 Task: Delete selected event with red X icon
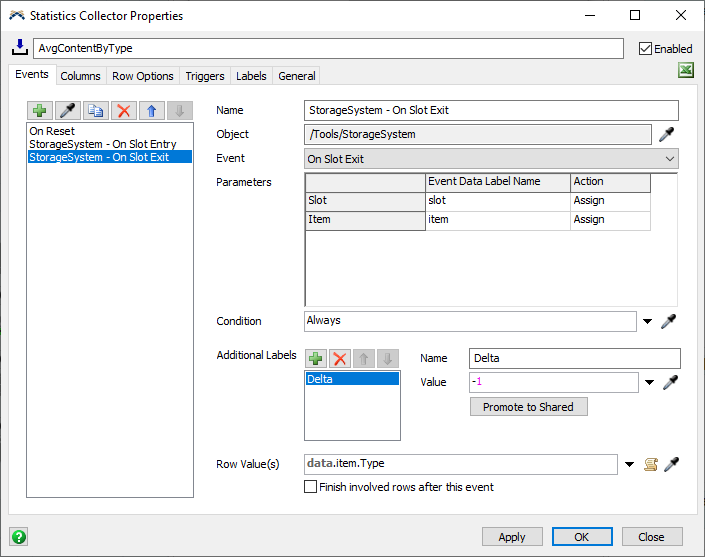tap(123, 111)
